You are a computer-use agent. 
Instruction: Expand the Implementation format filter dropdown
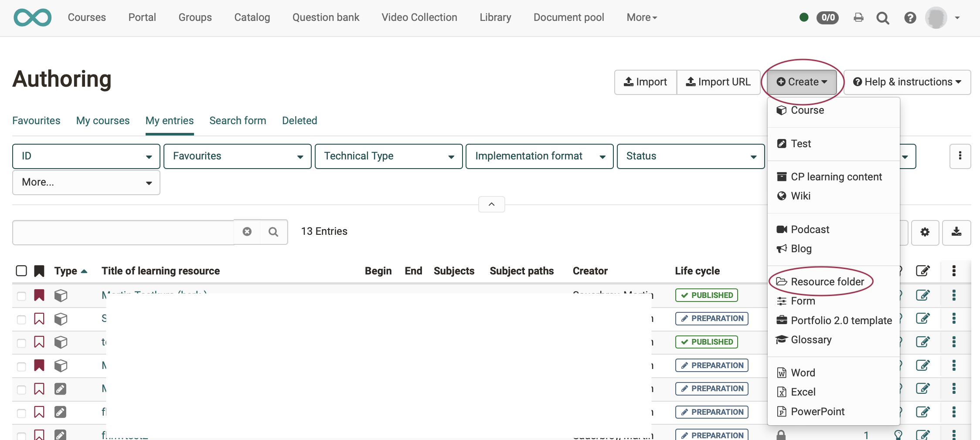point(539,156)
